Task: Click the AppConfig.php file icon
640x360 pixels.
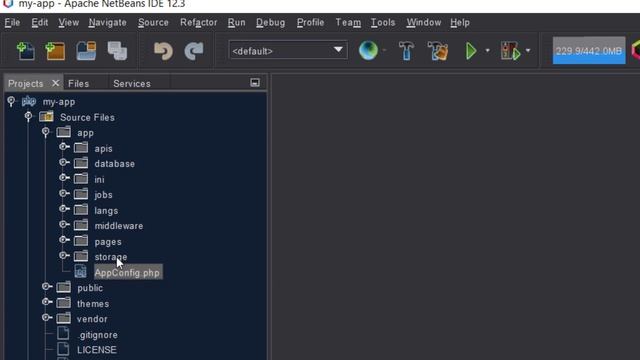Action: (80, 271)
